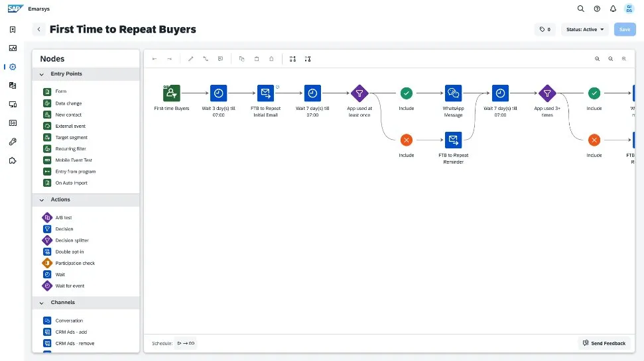644x361 pixels.
Task: Click the delete trash icon in toolbar
Action: pos(257,59)
